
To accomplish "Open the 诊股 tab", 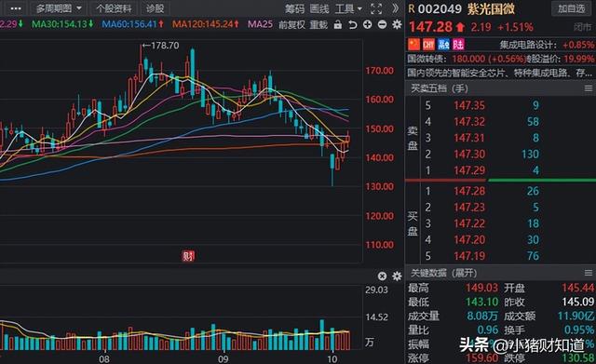I will [155, 8].
